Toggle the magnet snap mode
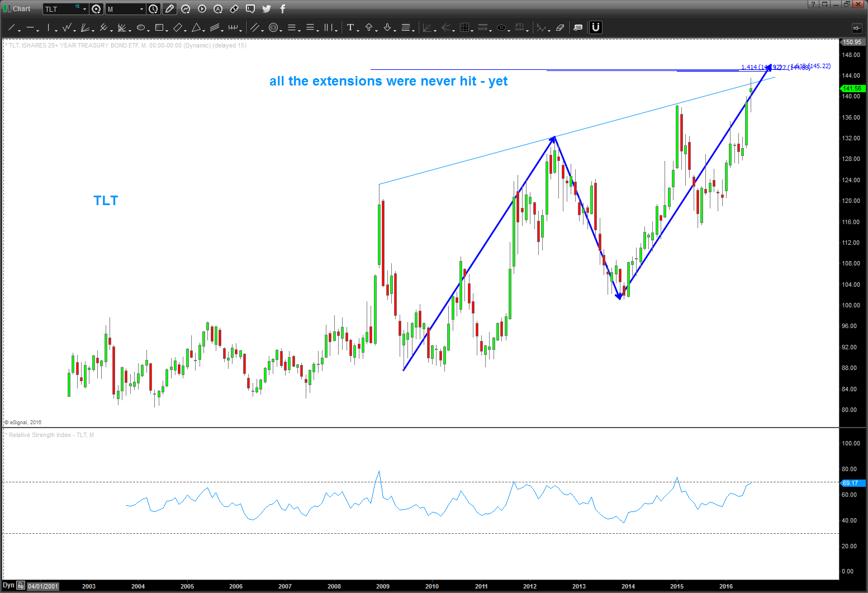Viewport: 868px width, 593px height. click(596, 27)
